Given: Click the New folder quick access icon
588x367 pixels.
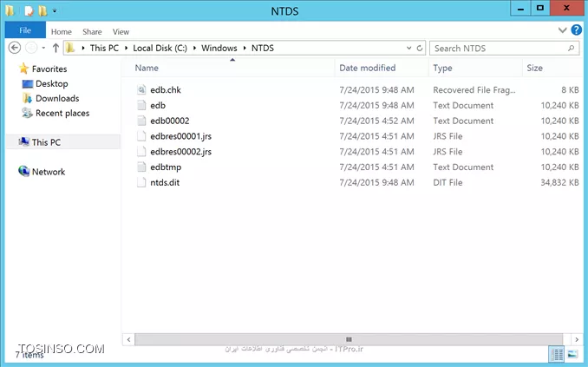Looking at the screenshot, I should (42, 11).
